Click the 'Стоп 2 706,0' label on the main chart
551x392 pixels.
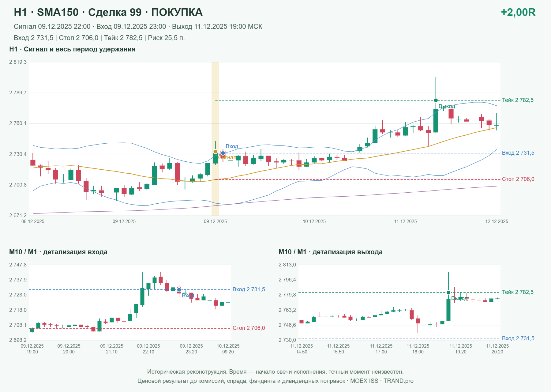[x=518, y=179]
